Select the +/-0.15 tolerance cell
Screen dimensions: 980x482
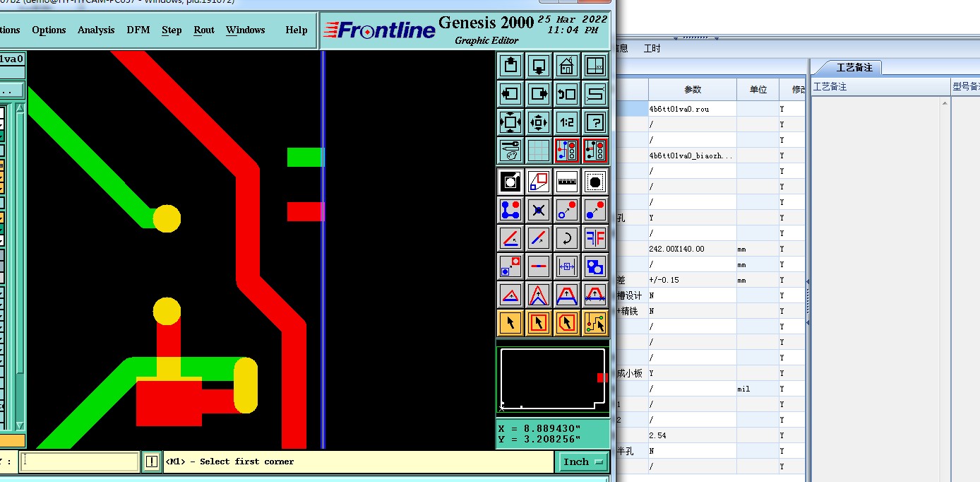tap(693, 280)
